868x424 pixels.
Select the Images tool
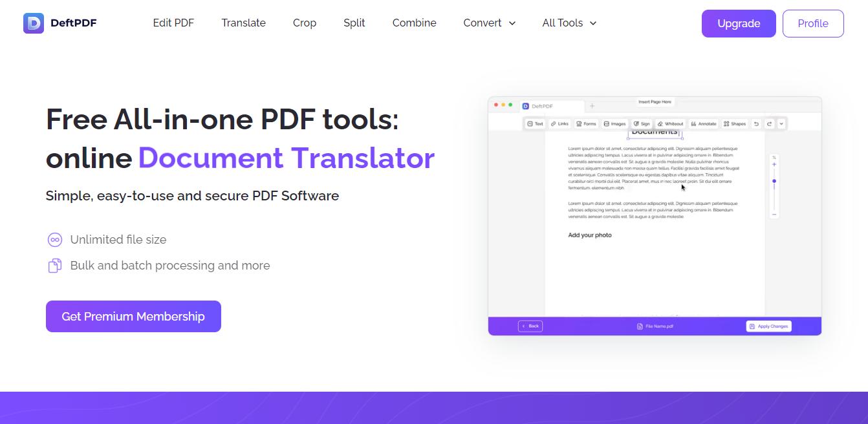pos(614,123)
